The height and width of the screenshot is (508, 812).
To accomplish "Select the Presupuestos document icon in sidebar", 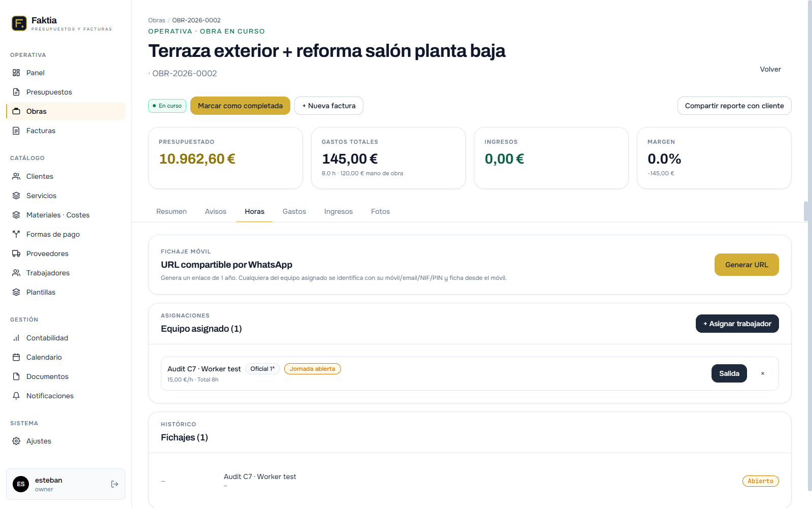I will point(17,92).
